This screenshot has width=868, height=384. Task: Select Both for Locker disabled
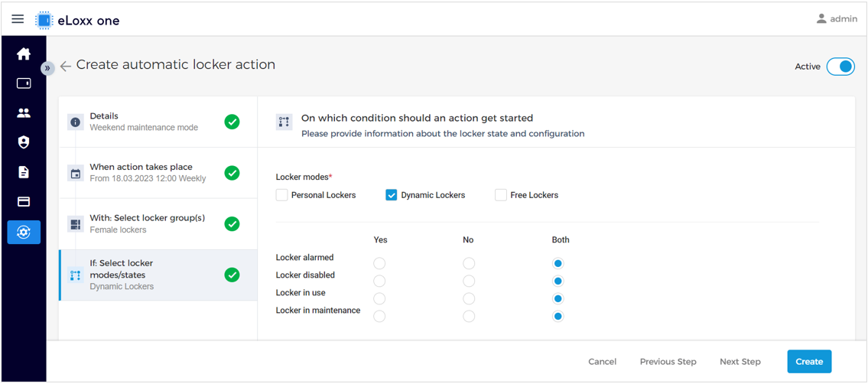(x=558, y=281)
